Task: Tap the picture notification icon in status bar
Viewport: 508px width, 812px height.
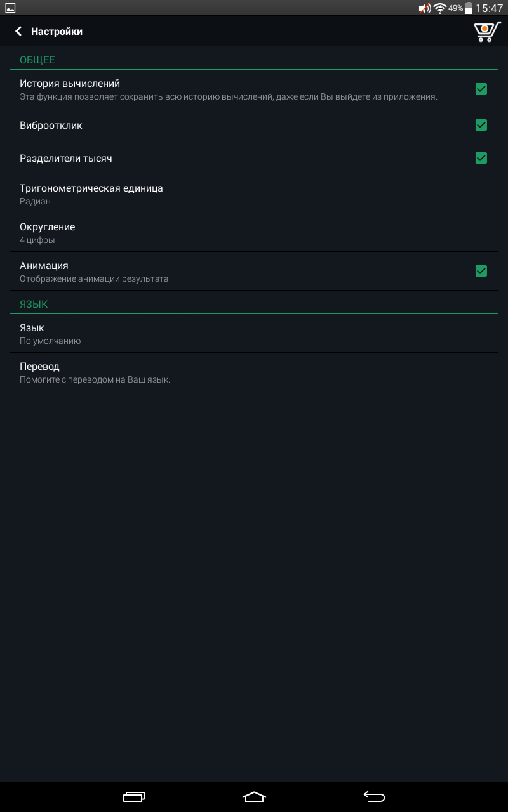Action: 10,8
